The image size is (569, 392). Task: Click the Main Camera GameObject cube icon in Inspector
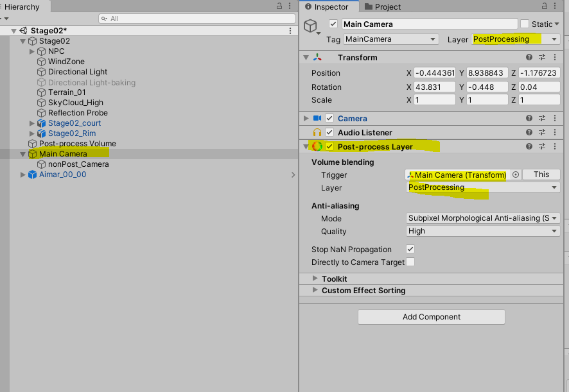[x=311, y=26]
